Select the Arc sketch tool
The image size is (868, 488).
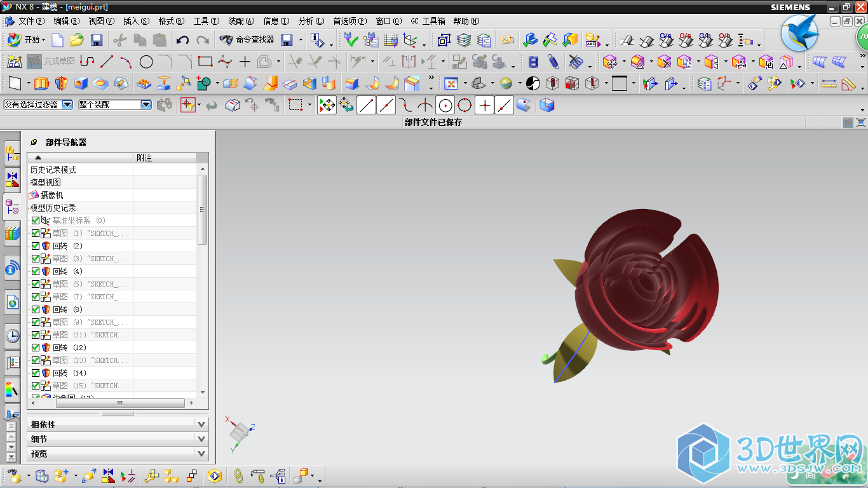coord(126,62)
